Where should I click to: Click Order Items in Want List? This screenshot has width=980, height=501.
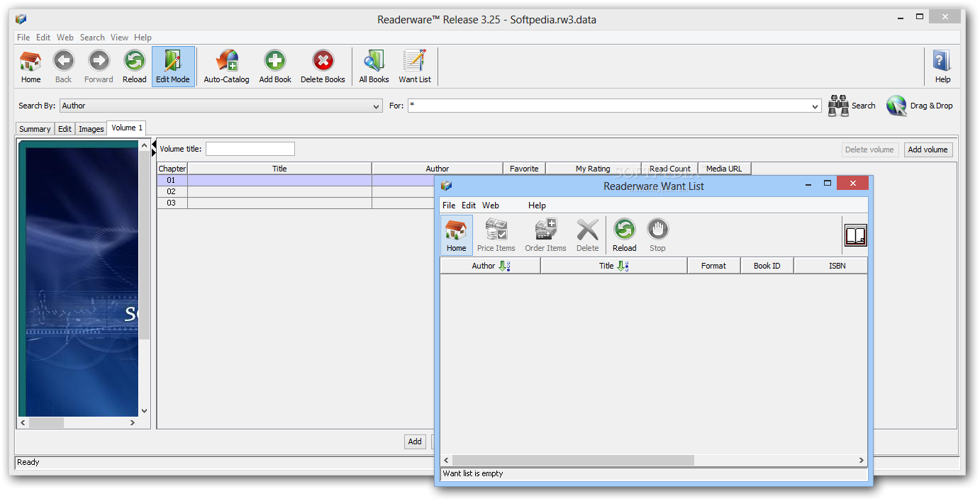(x=545, y=235)
